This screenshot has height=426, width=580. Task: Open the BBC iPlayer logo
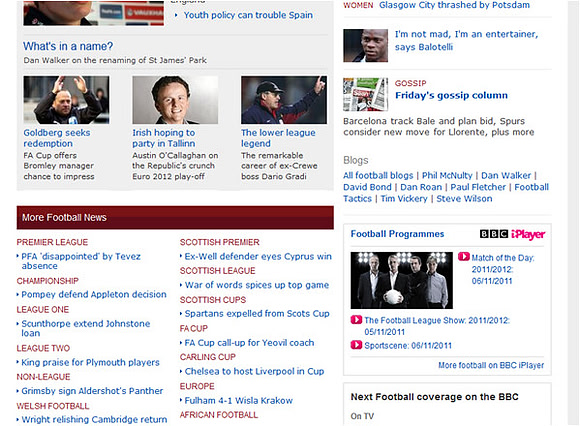pyautogui.click(x=512, y=234)
